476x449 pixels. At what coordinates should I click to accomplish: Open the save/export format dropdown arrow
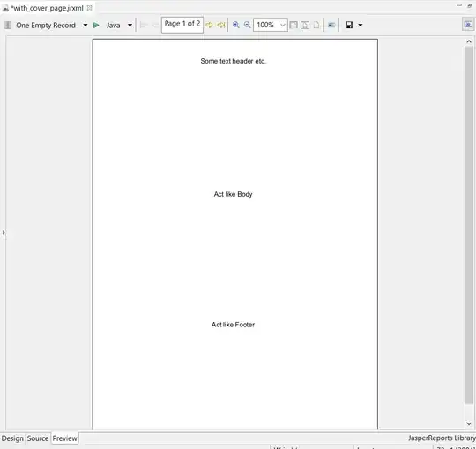click(361, 26)
